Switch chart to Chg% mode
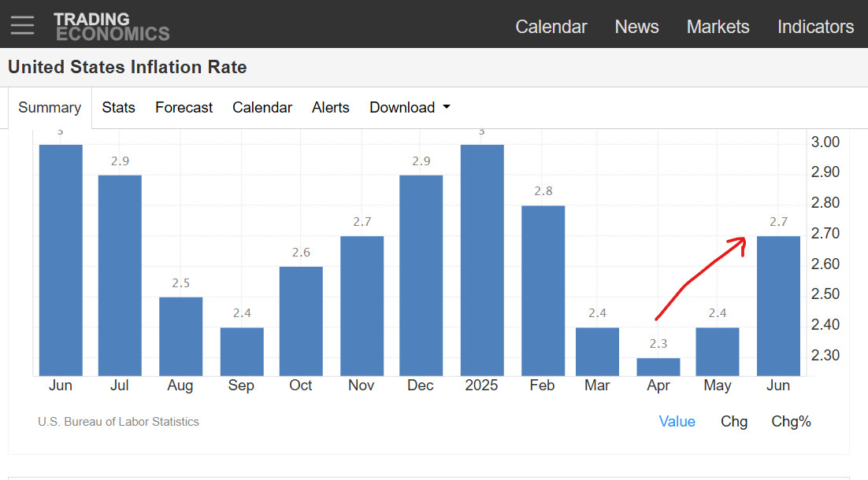 click(x=791, y=422)
